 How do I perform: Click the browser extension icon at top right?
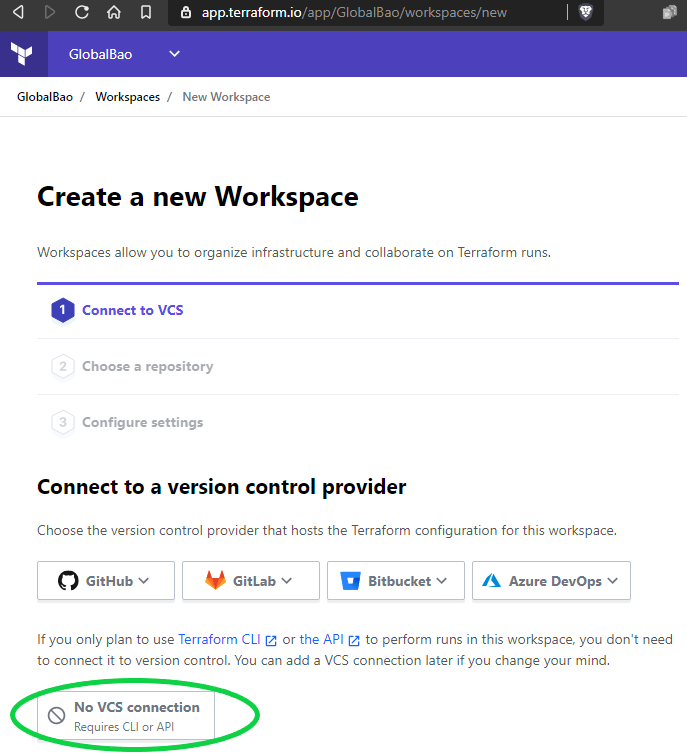(670, 12)
